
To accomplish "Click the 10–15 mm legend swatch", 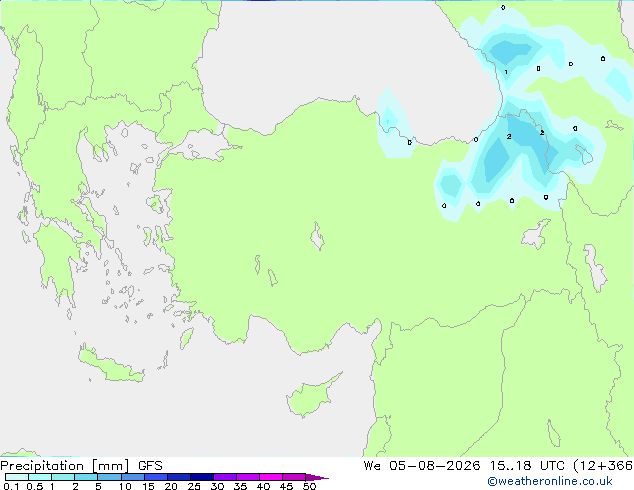I will click(132, 477).
